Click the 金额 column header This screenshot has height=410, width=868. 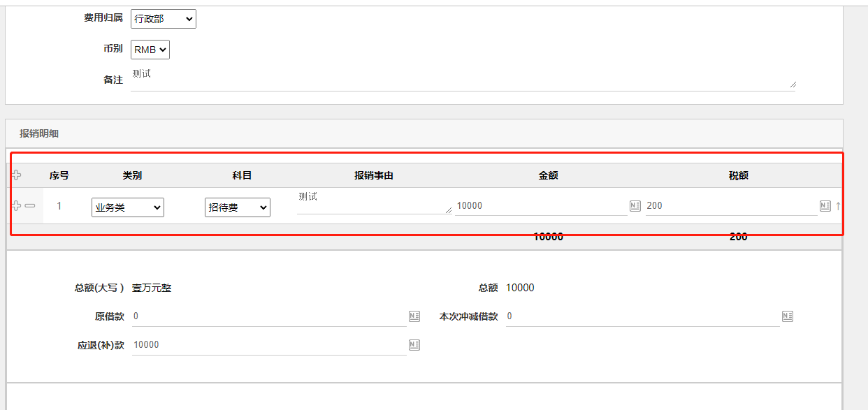(x=549, y=175)
